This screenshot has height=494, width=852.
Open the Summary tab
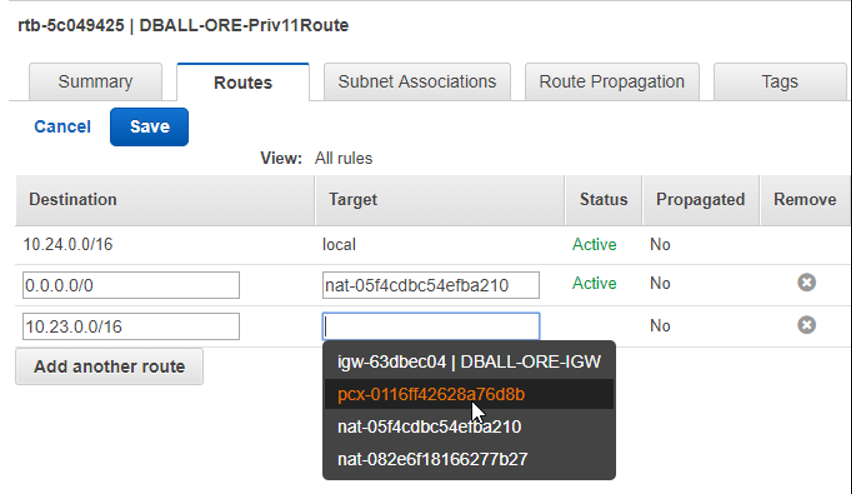coord(95,82)
